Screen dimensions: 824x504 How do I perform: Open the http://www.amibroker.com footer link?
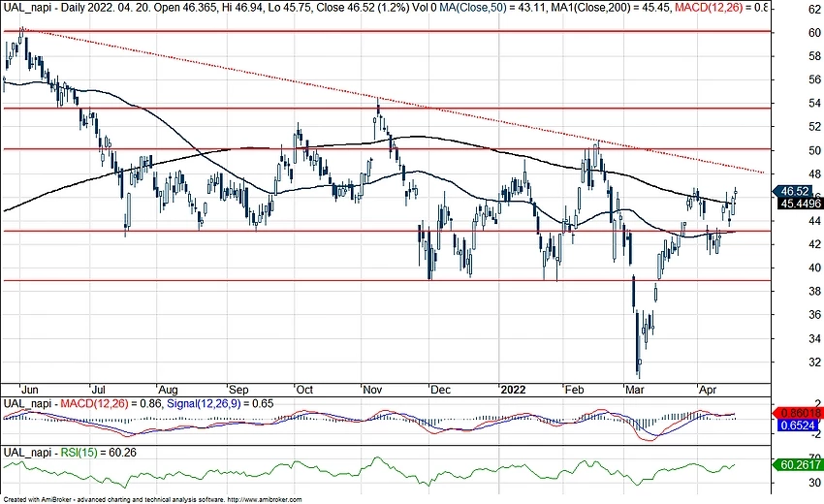coord(265,500)
